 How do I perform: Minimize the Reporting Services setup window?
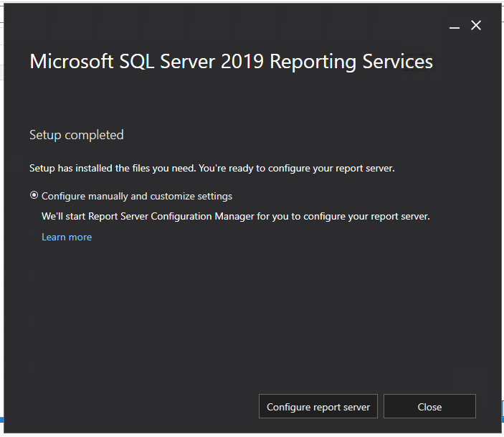pos(454,26)
